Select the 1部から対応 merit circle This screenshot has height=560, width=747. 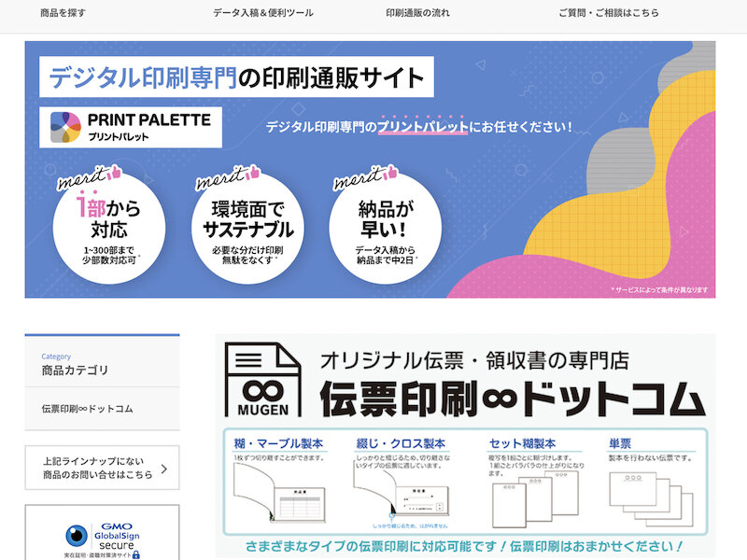coord(109,228)
